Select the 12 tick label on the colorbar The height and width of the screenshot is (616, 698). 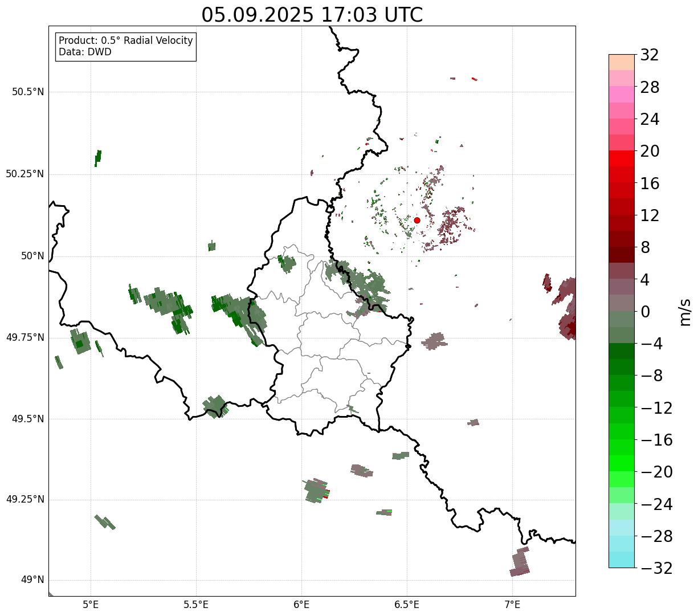click(x=650, y=215)
